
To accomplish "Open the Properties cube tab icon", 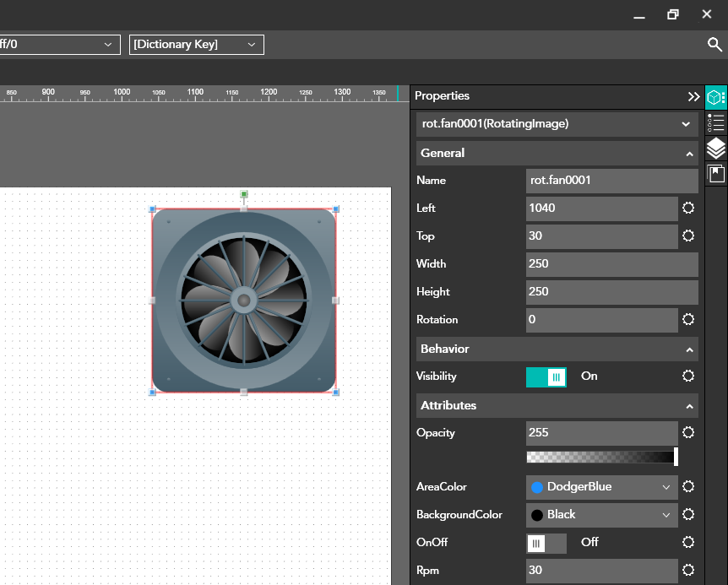I will coord(715,97).
